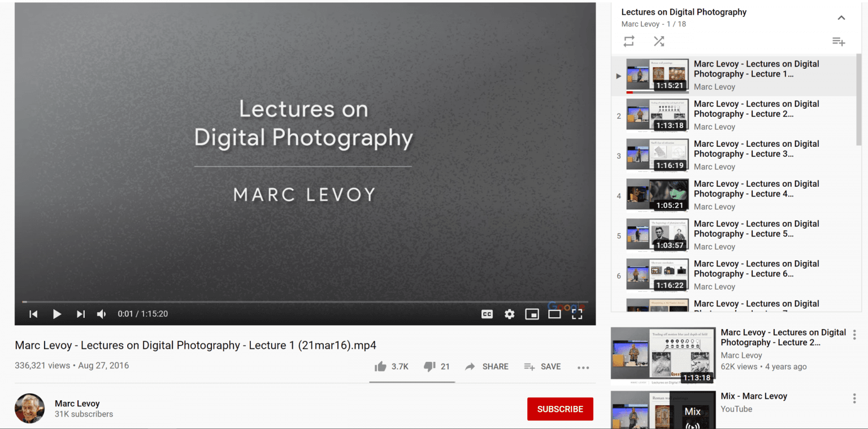
Task: Open the Mix thumbnail
Action: click(x=663, y=410)
